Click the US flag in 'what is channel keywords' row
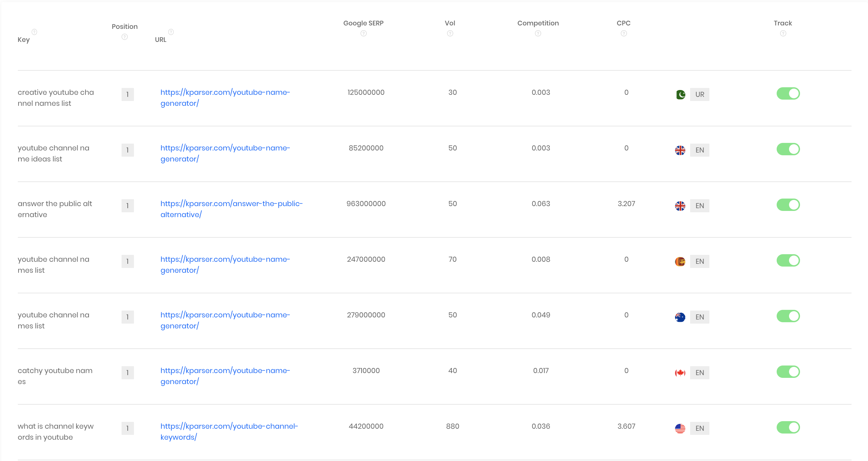Viewport: 868px width, 461px height. tap(680, 428)
